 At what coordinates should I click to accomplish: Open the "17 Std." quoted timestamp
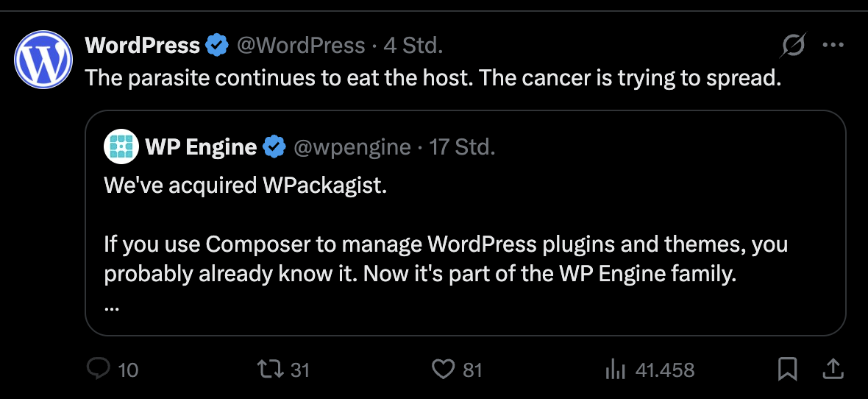(x=463, y=147)
